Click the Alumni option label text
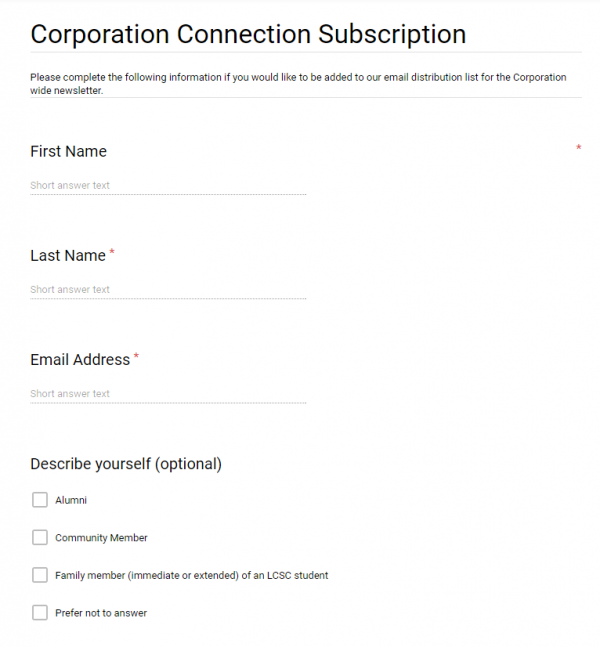600x647 pixels. point(71,500)
